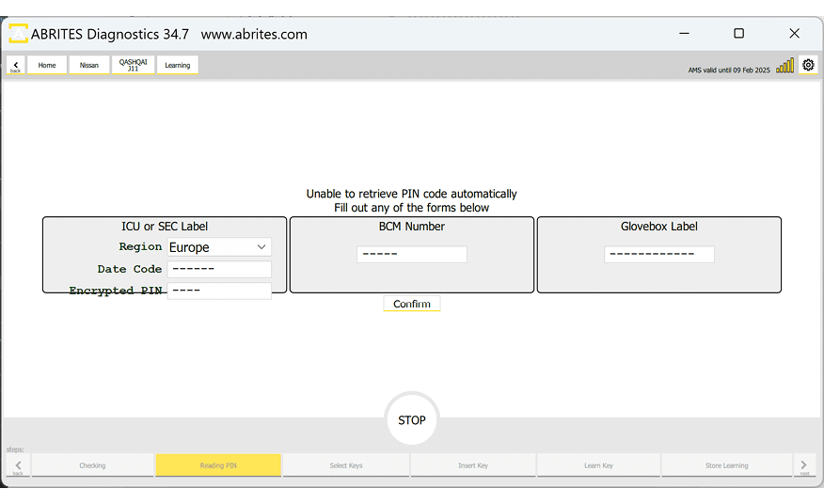The height and width of the screenshot is (504, 824).
Task: Click the steps next arrow at bottom right
Action: [804, 465]
